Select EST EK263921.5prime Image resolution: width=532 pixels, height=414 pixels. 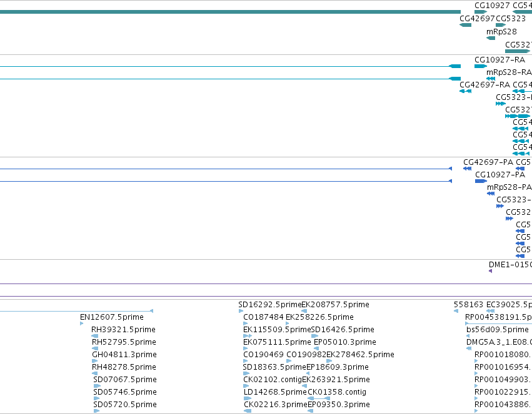tap(336, 380)
